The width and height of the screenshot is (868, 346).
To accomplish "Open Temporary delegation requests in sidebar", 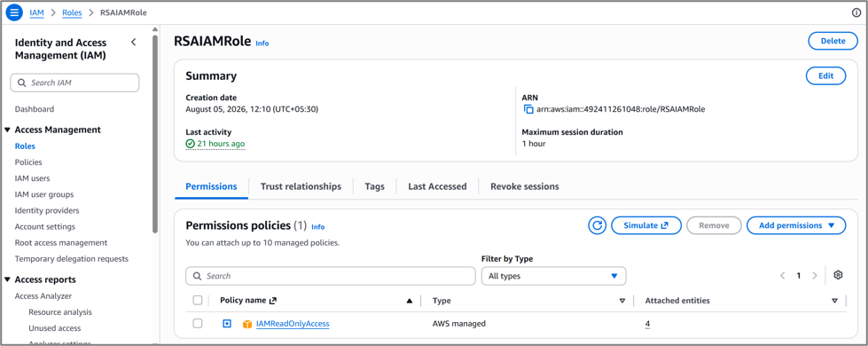I will pos(72,258).
